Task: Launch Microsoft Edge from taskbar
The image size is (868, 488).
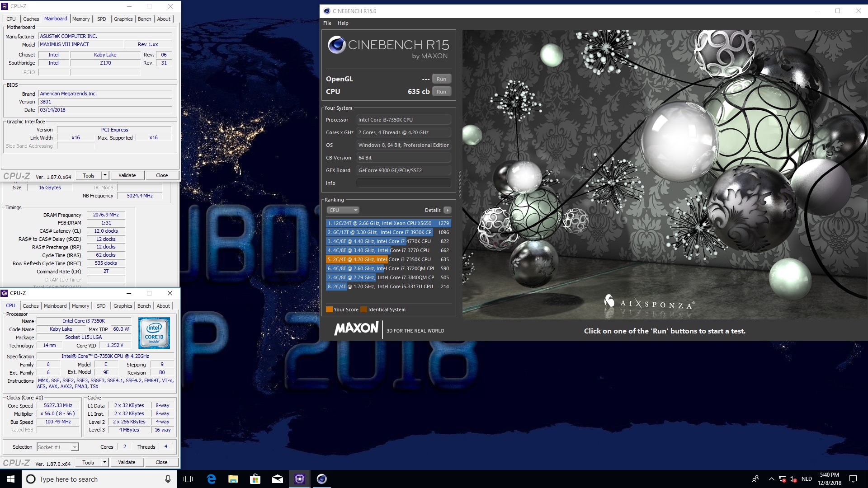Action: 211,479
